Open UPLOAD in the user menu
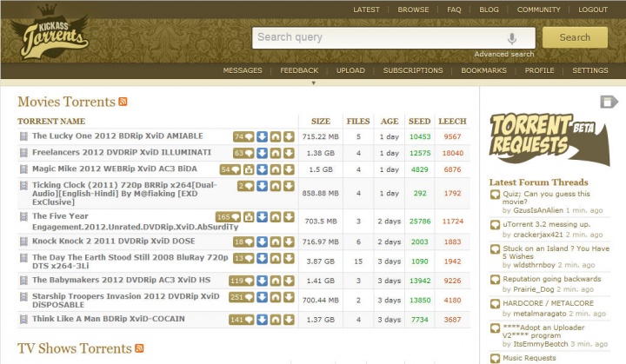 click(350, 70)
